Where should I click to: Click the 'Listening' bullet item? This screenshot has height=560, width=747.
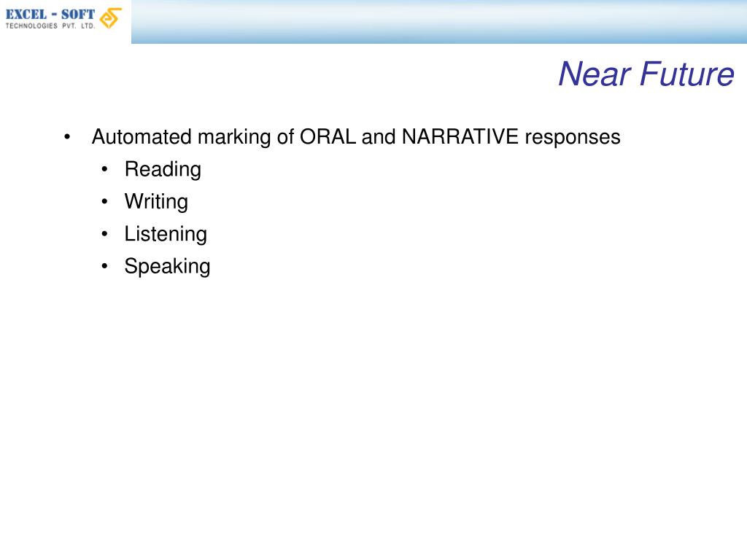click(166, 234)
